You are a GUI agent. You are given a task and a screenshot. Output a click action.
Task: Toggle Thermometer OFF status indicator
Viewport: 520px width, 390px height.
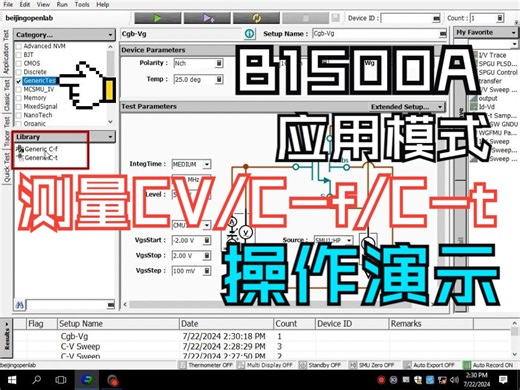(x=206, y=365)
